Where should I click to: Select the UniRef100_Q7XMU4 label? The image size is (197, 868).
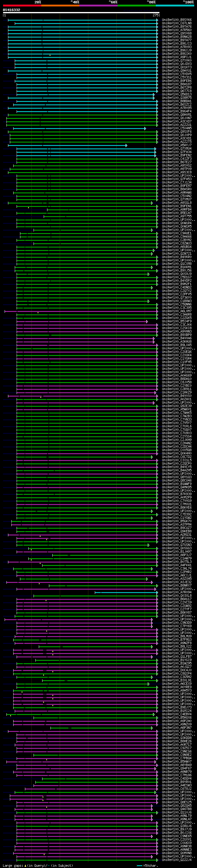[x=176, y=149]
